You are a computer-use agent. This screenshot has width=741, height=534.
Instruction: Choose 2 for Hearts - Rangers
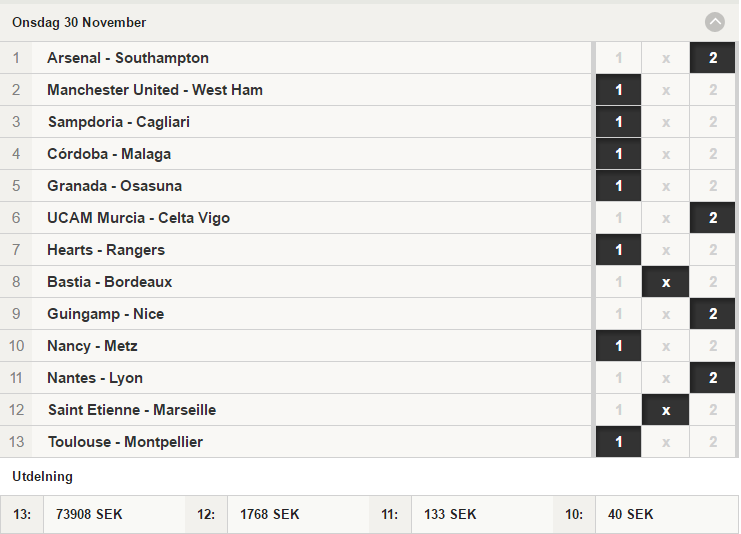(x=713, y=250)
